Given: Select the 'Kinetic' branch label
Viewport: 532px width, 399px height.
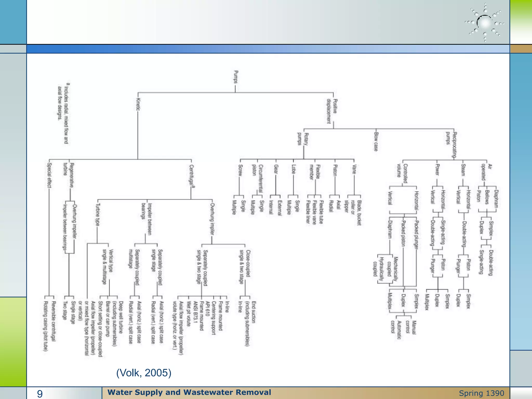Looking at the screenshot, I should pos(138,104).
